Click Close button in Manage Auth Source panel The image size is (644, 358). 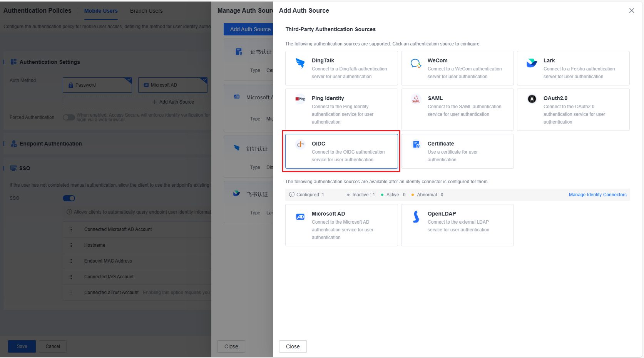click(231, 346)
